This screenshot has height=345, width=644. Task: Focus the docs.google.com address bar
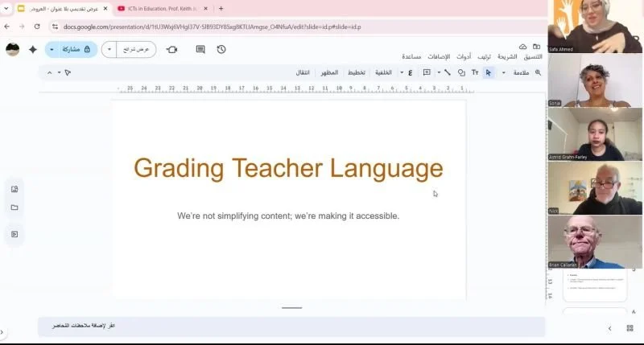click(213, 27)
